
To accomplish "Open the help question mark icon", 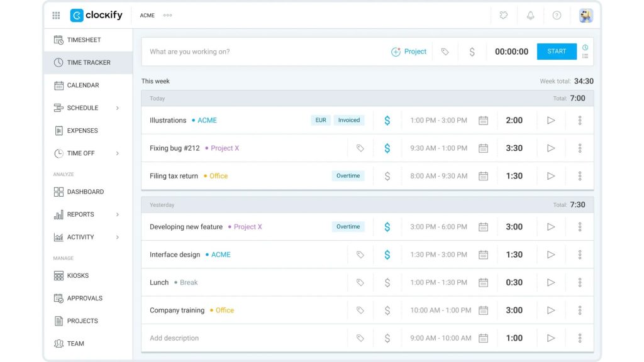I will [x=557, y=15].
